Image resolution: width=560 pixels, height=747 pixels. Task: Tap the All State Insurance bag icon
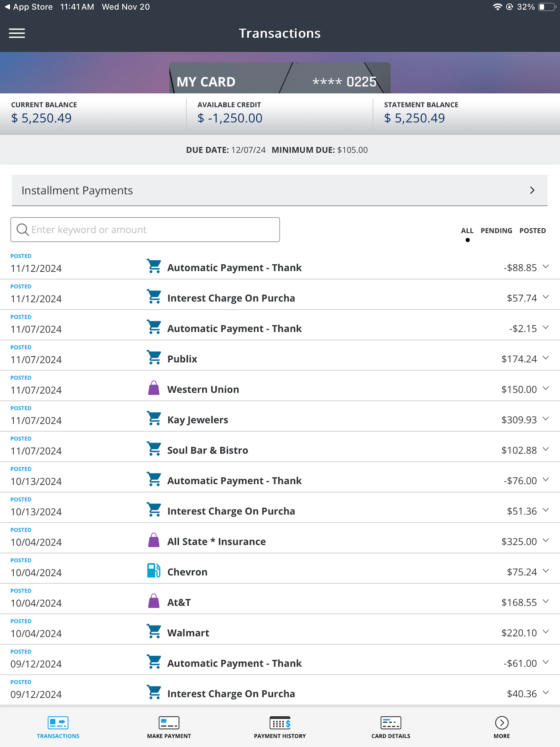pyautogui.click(x=154, y=540)
